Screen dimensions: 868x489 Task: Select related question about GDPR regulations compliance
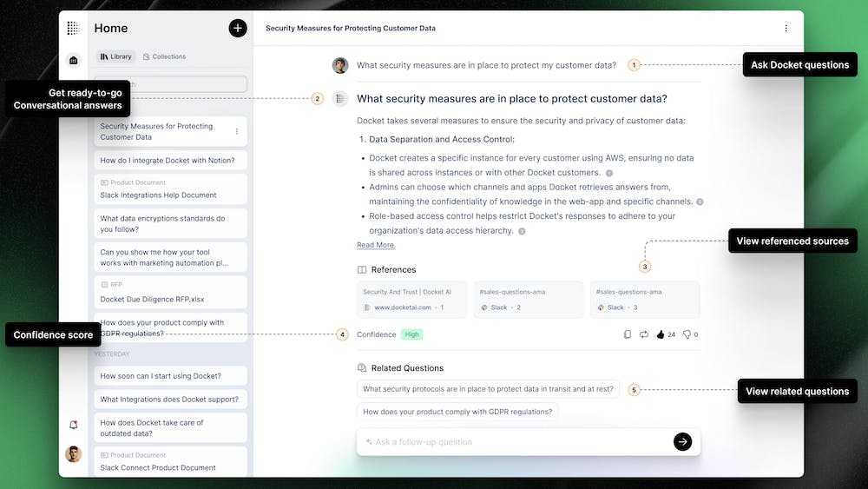(x=457, y=413)
